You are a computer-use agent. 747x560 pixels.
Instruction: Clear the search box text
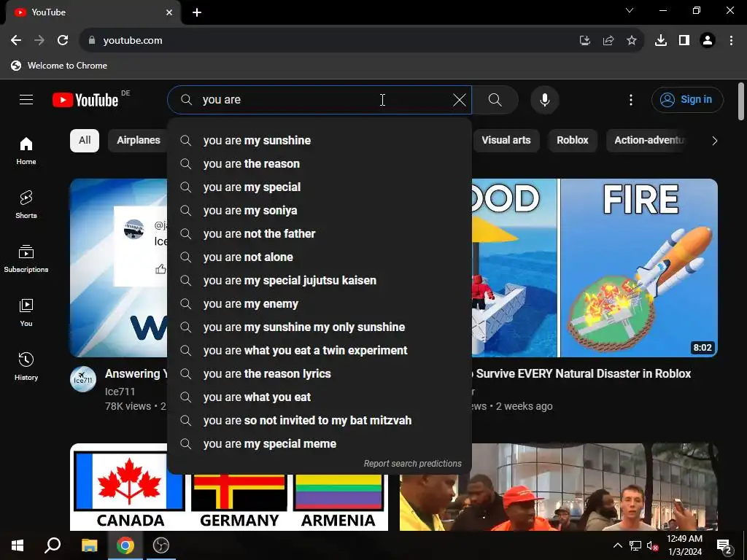pyautogui.click(x=460, y=100)
